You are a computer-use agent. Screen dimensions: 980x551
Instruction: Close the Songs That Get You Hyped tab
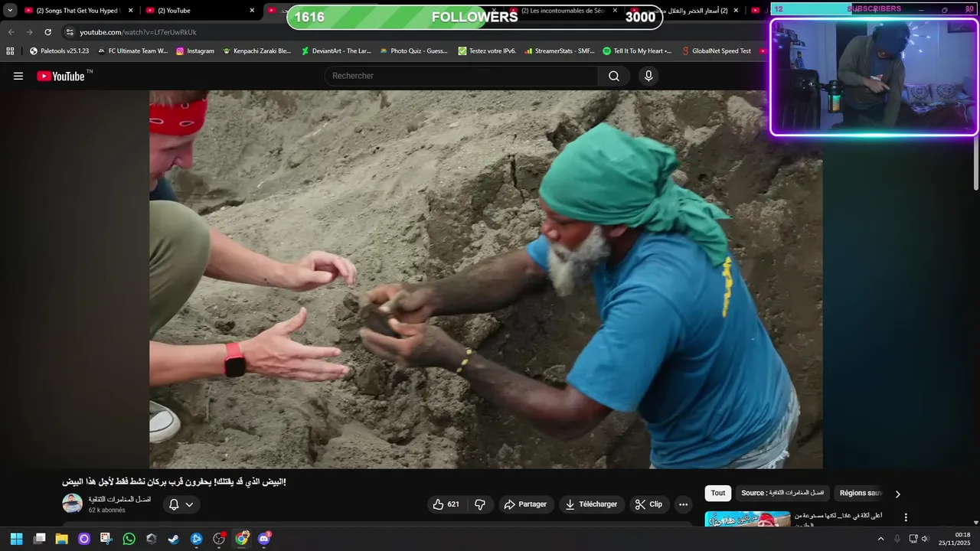pyautogui.click(x=130, y=11)
